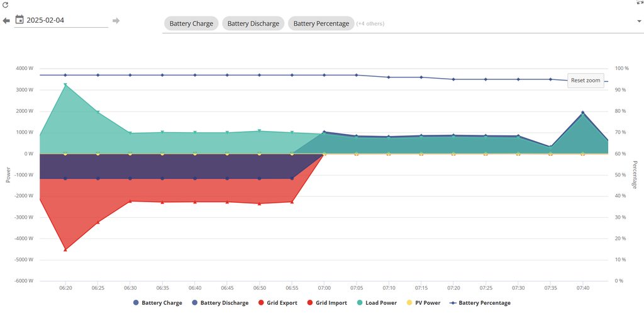The image size is (644, 313).
Task: Click the Load Power peak marker at 06:20
Action: (65, 85)
